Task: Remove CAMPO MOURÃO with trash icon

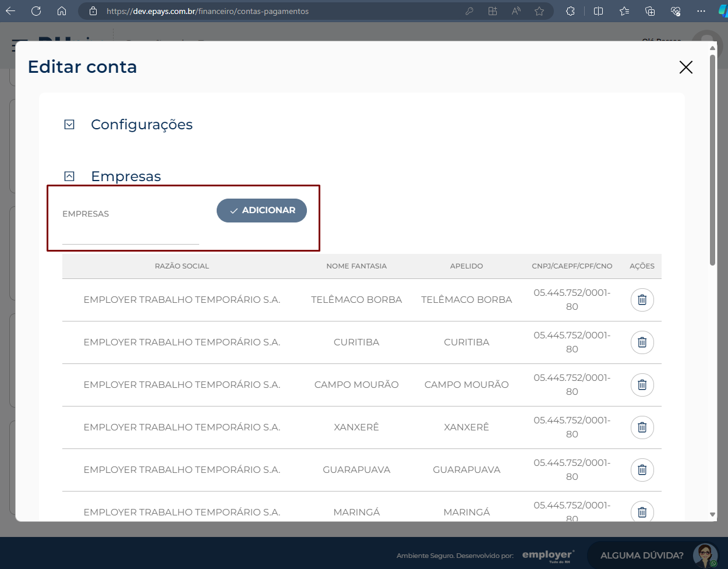Action: 642,385
